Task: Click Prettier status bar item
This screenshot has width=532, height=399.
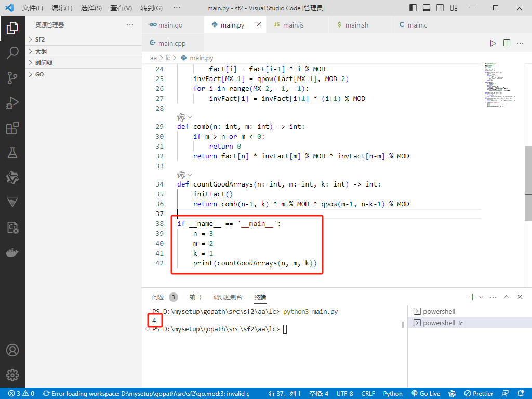Action: [478, 394]
